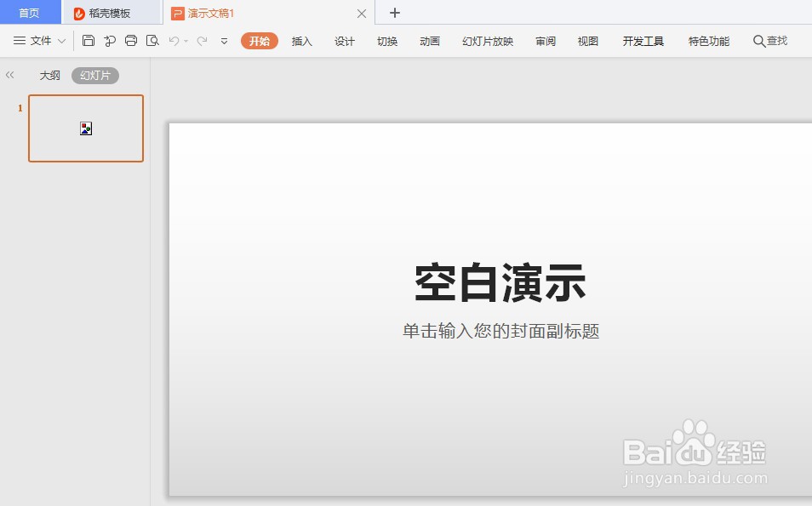Click the Print Preview icon

[153, 40]
